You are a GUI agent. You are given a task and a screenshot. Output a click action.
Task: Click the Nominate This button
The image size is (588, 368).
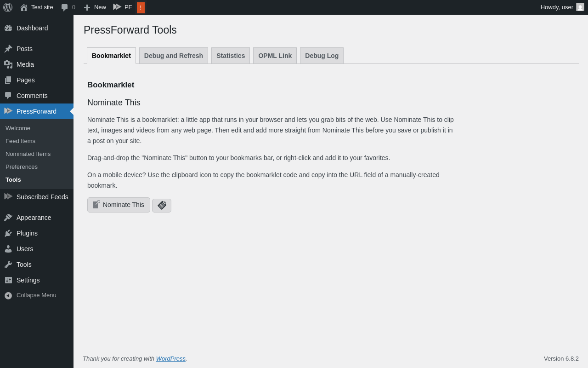[119, 205]
